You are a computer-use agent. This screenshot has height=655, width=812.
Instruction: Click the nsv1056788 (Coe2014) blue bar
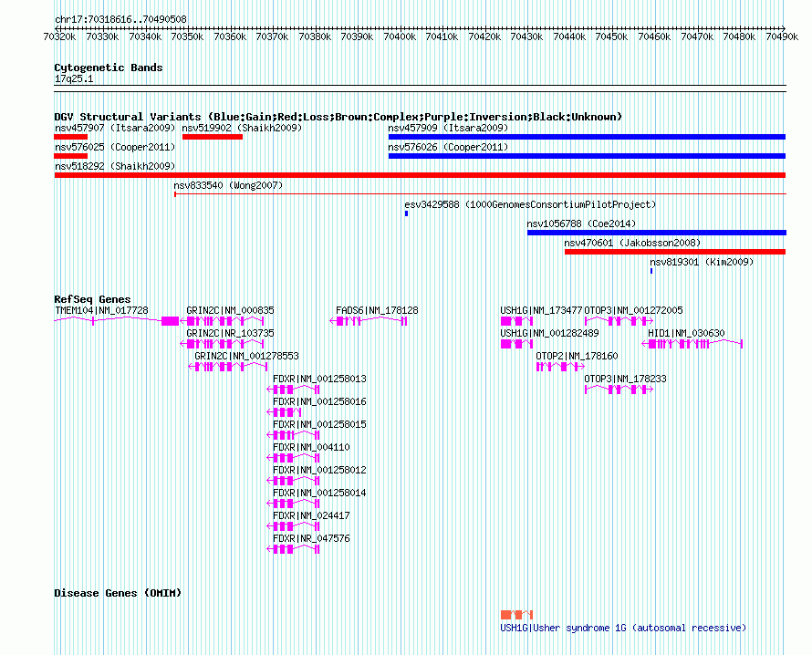(657, 233)
